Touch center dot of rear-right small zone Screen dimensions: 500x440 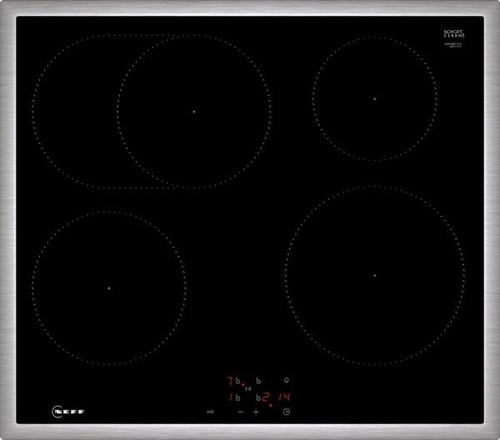pyautogui.click(x=375, y=99)
